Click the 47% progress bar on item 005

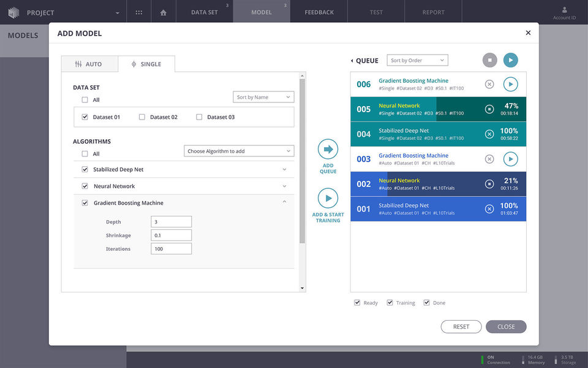[438, 109]
